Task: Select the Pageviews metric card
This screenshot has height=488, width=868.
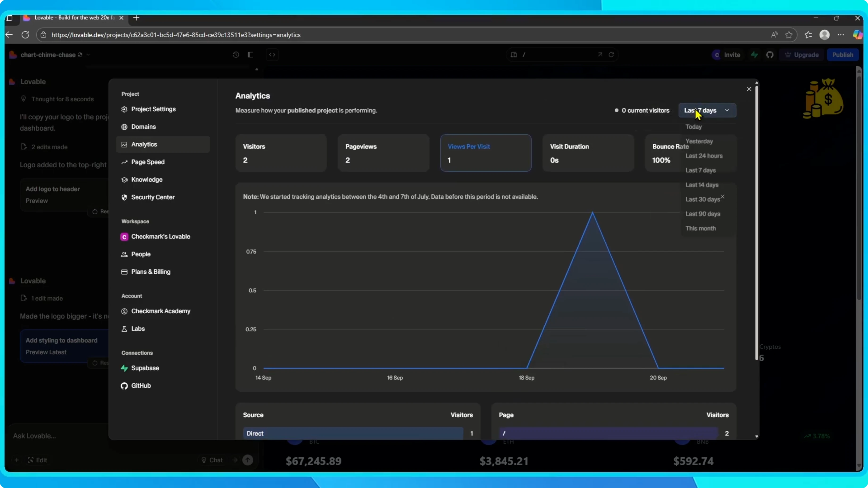Action: click(x=384, y=153)
